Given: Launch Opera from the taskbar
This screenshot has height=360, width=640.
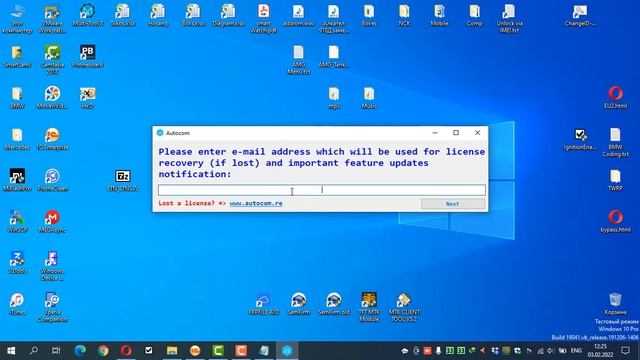Looking at the screenshot, I should tap(126, 350).
